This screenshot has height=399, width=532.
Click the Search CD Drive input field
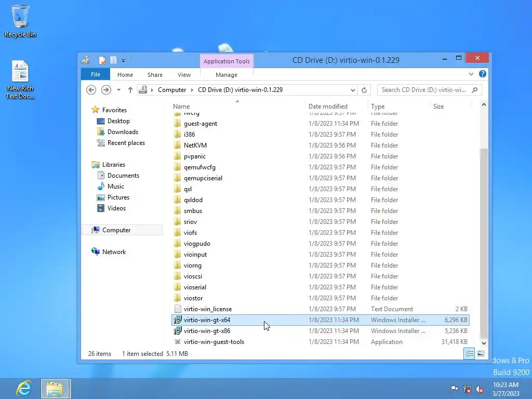click(x=423, y=90)
